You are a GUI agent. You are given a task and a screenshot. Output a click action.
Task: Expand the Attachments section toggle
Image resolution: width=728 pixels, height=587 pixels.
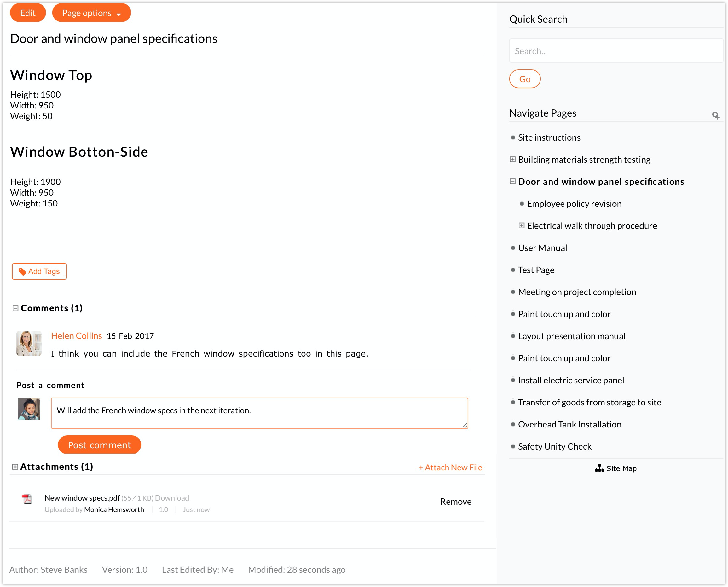(x=15, y=467)
